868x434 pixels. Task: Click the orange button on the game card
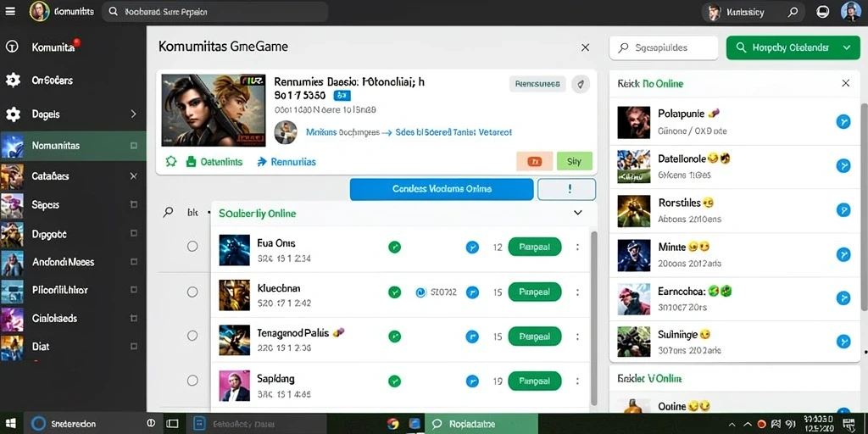point(534,161)
